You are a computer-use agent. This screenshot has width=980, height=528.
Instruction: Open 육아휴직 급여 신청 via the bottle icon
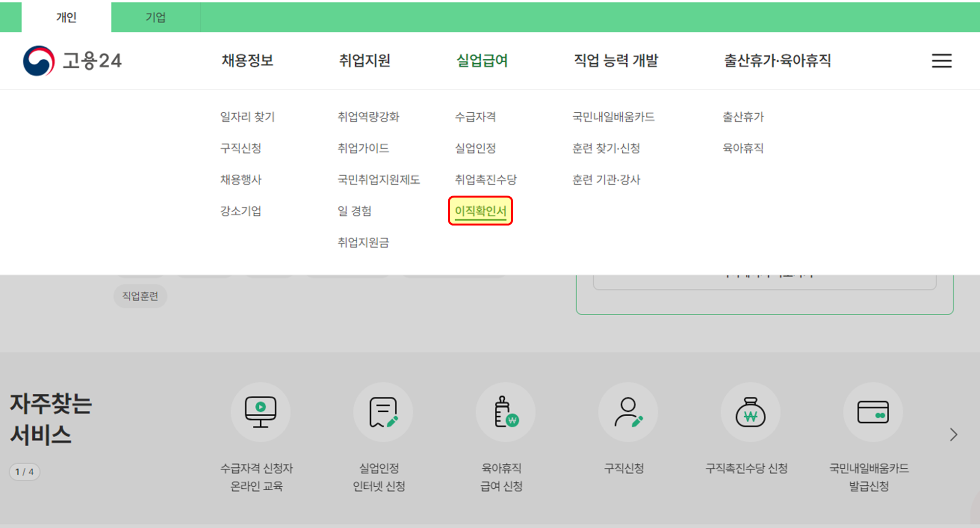click(x=505, y=412)
